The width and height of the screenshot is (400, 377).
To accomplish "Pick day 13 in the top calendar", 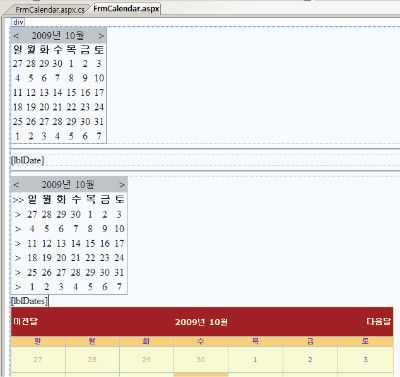I will tap(44, 93).
